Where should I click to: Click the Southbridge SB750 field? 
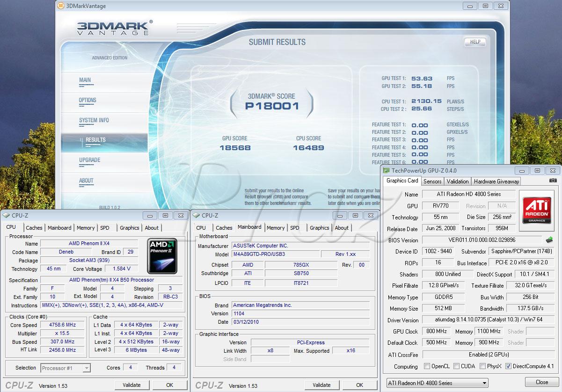pos(301,273)
